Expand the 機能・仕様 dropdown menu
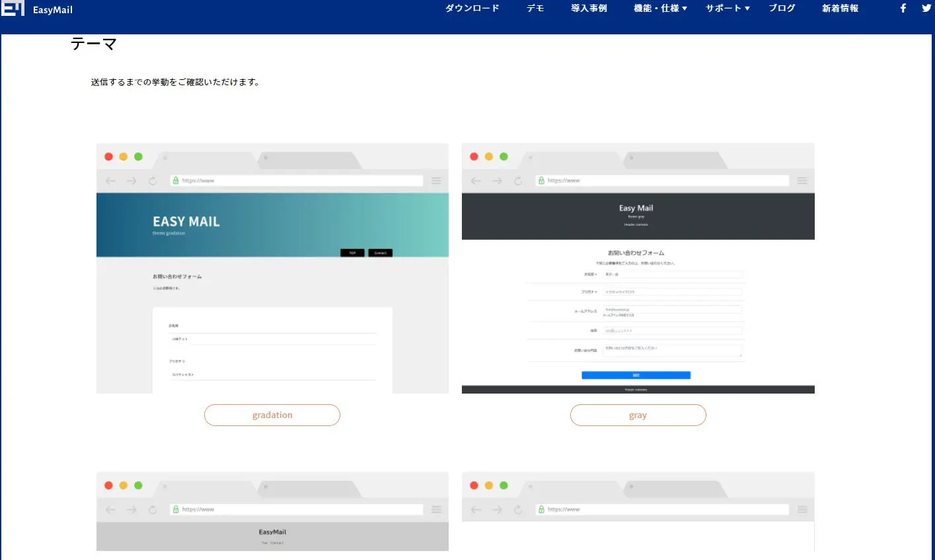The width and height of the screenshot is (935, 560). (x=659, y=9)
